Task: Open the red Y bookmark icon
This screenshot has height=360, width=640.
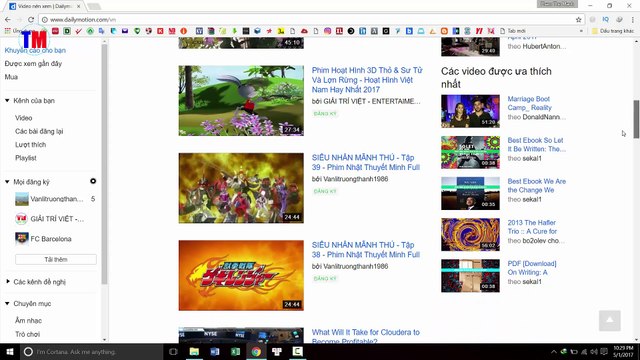Action: coord(479,31)
